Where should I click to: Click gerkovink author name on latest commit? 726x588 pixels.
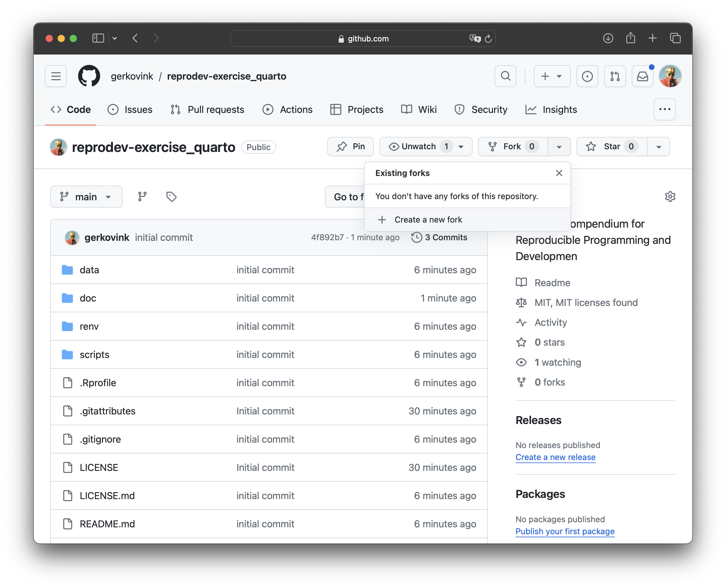[107, 238]
